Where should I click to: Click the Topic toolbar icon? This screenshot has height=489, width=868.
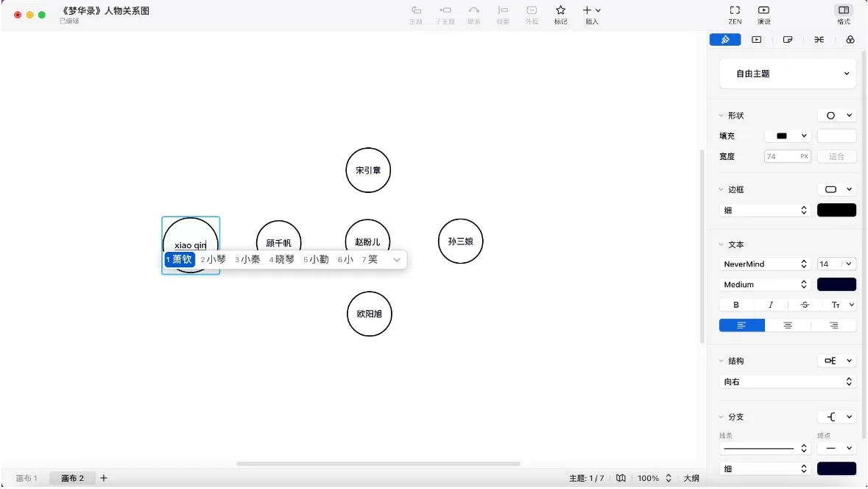(416, 10)
